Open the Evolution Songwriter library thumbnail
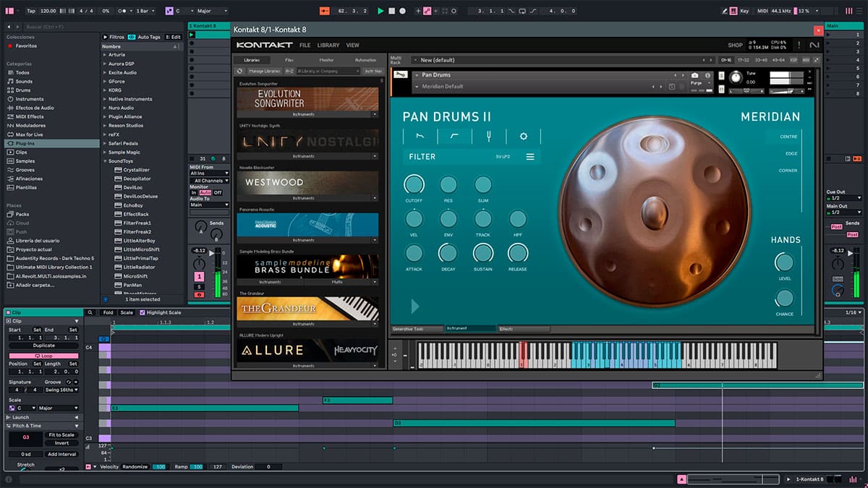The width and height of the screenshot is (868, 488). pyautogui.click(x=308, y=98)
